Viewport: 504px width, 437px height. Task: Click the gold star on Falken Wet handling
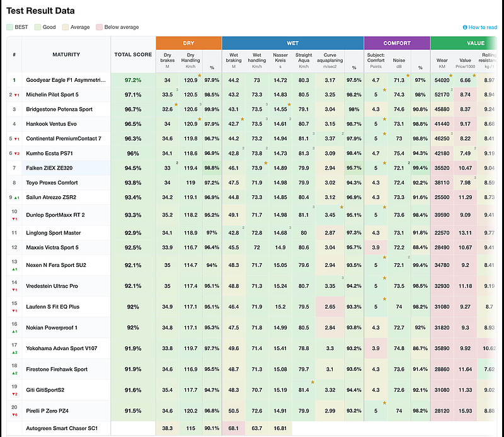point(266,163)
